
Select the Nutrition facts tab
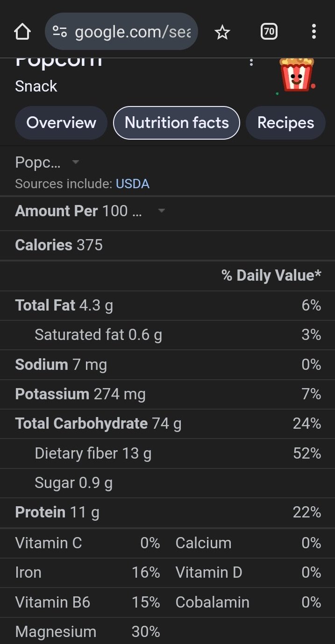click(177, 123)
